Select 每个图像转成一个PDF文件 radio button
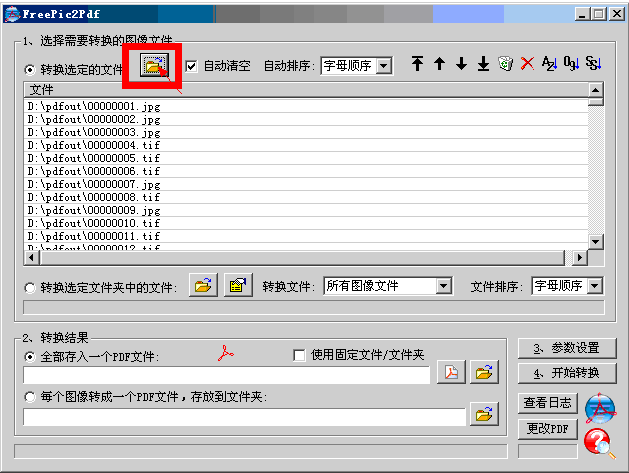The image size is (629, 473). 30,397
